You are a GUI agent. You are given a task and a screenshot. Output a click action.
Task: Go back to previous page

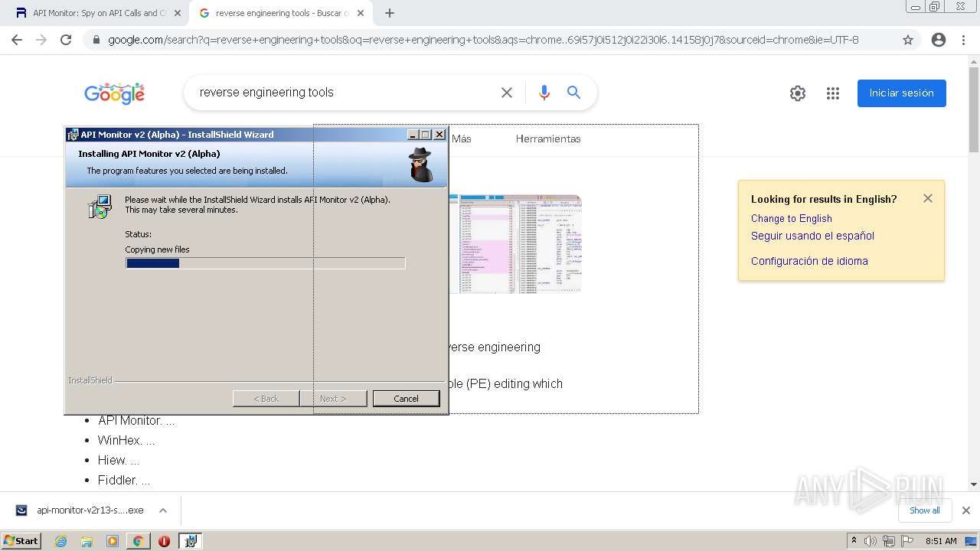(17, 40)
